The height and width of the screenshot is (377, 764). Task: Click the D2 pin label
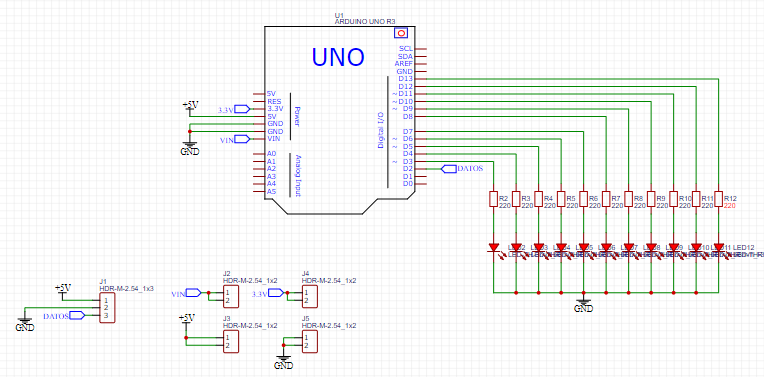click(x=408, y=169)
